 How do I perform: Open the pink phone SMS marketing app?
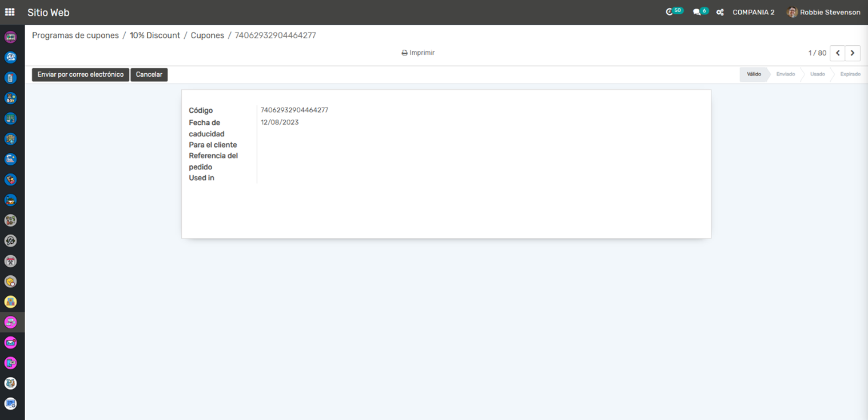pos(10,363)
